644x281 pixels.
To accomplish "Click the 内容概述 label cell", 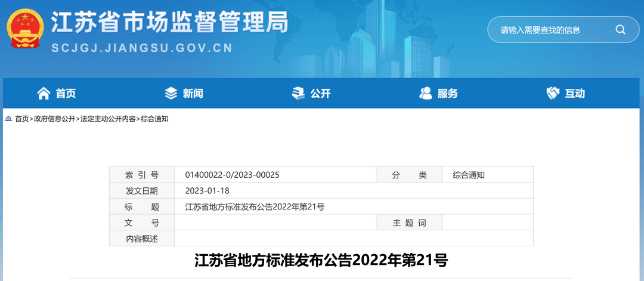I will tap(142, 238).
